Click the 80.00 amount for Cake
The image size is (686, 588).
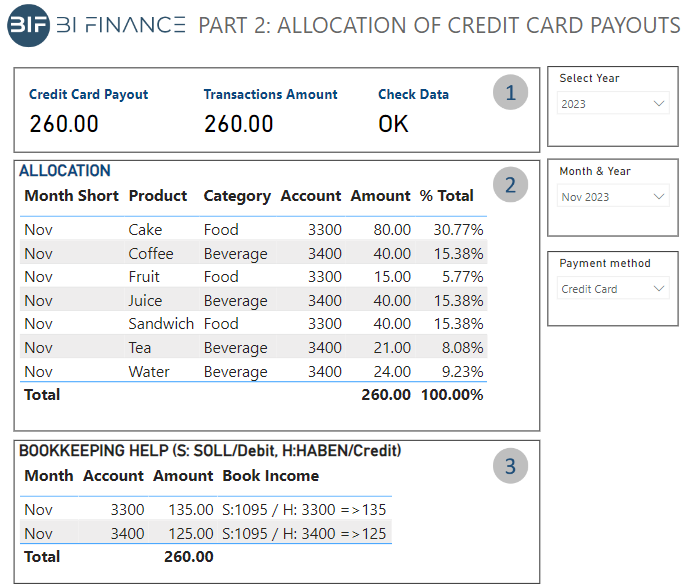coord(392,230)
